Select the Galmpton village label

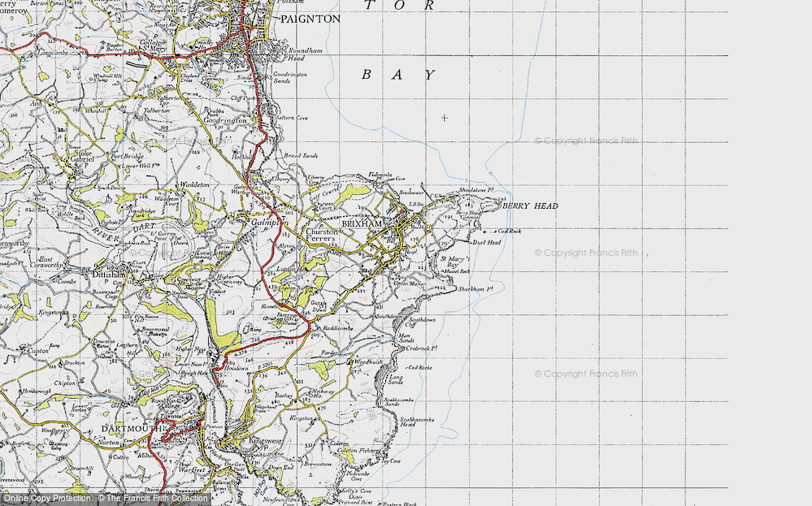pyautogui.click(x=269, y=222)
